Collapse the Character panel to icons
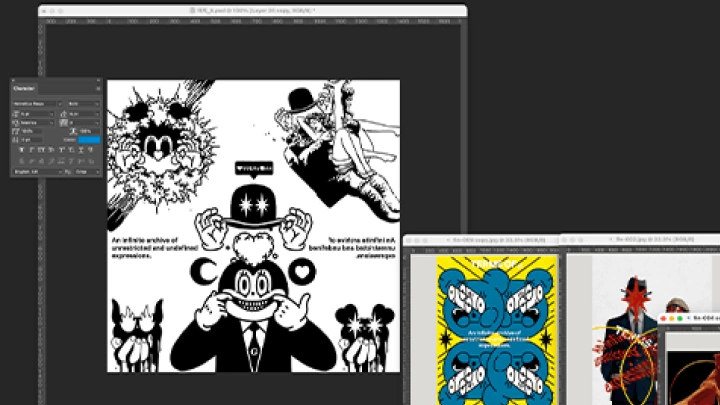This screenshot has height=405, width=720. coord(98,80)
